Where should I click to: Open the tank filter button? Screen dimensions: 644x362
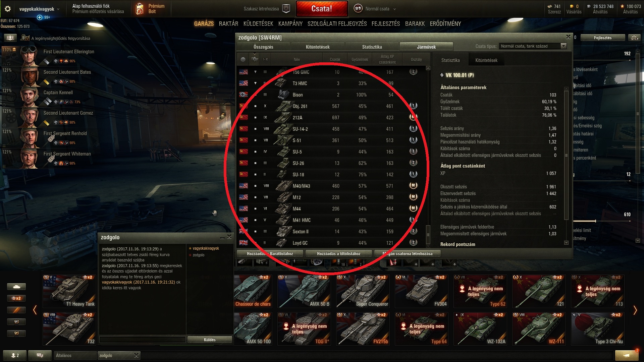16,287
